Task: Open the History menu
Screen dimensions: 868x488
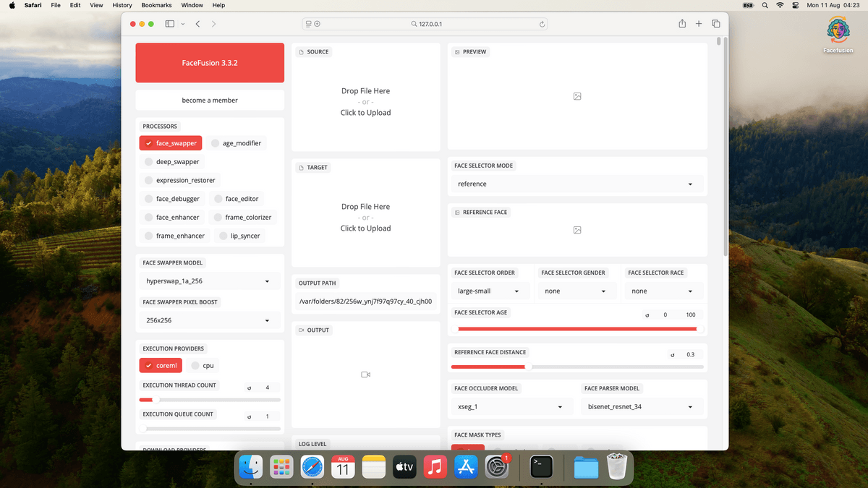Action: click(x=122, y=5)
